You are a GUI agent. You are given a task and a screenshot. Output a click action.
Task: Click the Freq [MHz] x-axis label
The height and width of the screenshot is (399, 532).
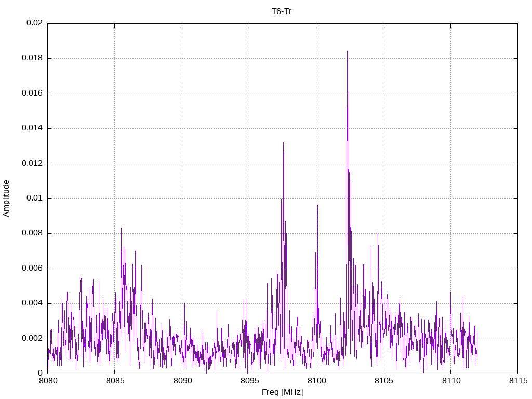pyautogui.click(x=282, y=392)
